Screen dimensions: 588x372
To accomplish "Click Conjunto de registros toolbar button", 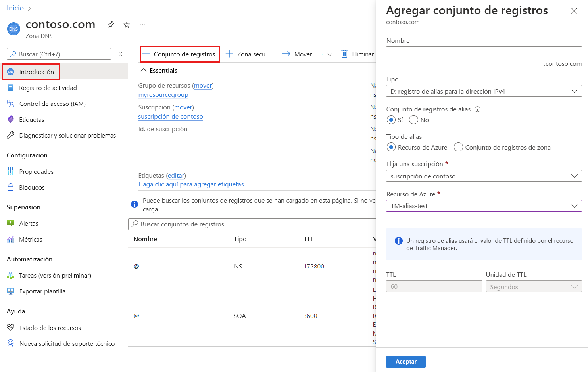I will pos(180,54).
